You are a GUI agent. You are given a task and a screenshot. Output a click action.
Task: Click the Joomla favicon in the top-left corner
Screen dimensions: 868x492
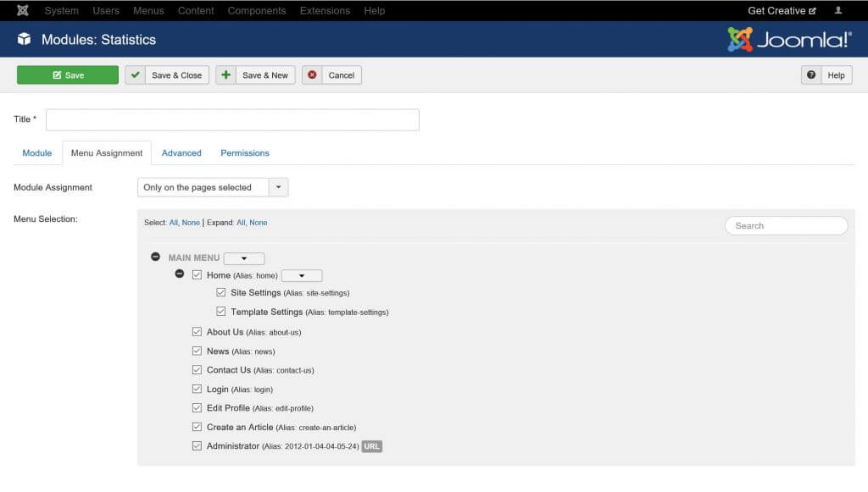(x=21, y=10)
